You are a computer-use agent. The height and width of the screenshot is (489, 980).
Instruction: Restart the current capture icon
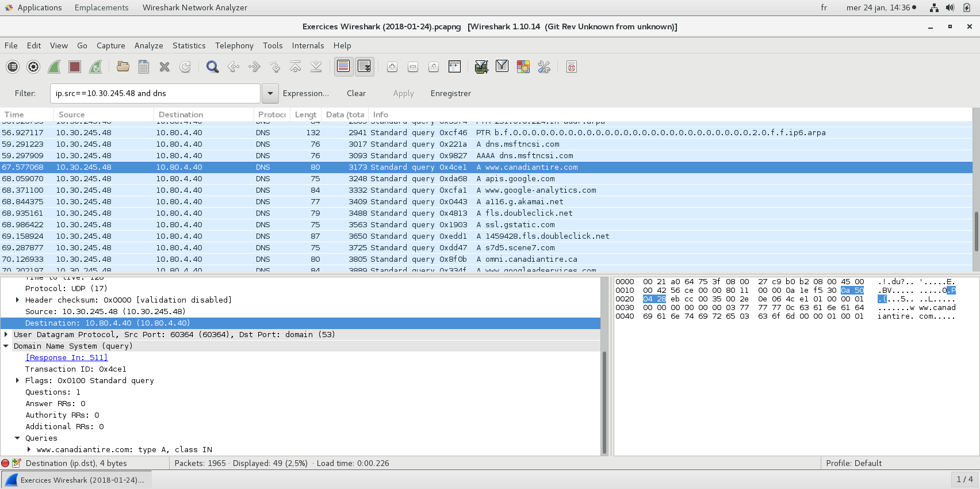point(95,67)
